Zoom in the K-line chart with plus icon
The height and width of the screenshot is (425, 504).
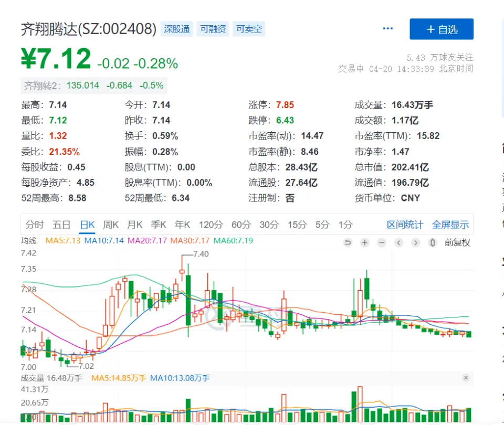pos(365,242)
